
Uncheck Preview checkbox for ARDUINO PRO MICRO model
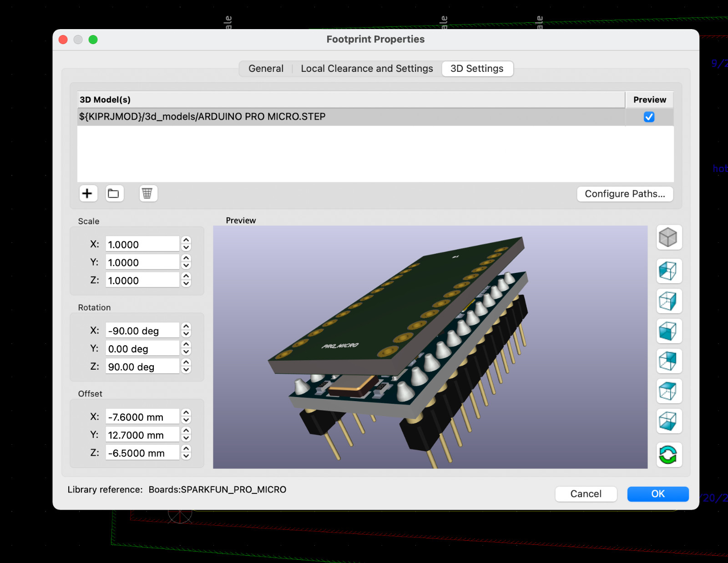tap(649, 117)
